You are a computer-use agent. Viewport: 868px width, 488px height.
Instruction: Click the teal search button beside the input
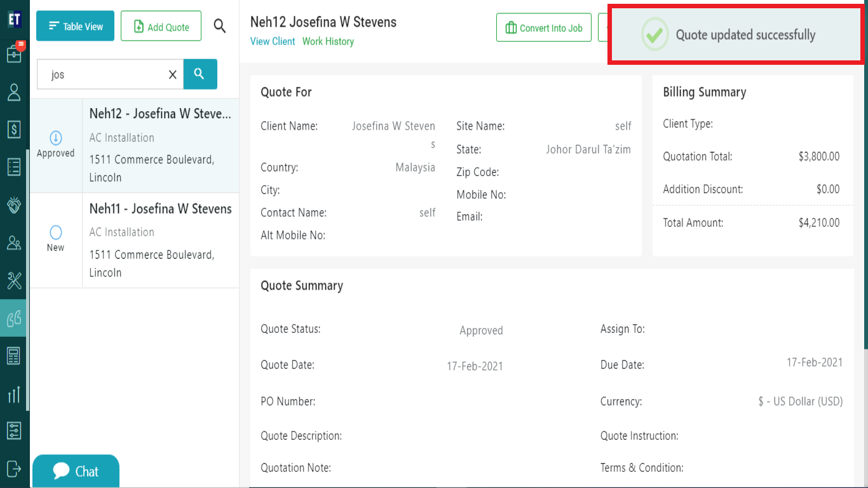pos(200,74)
